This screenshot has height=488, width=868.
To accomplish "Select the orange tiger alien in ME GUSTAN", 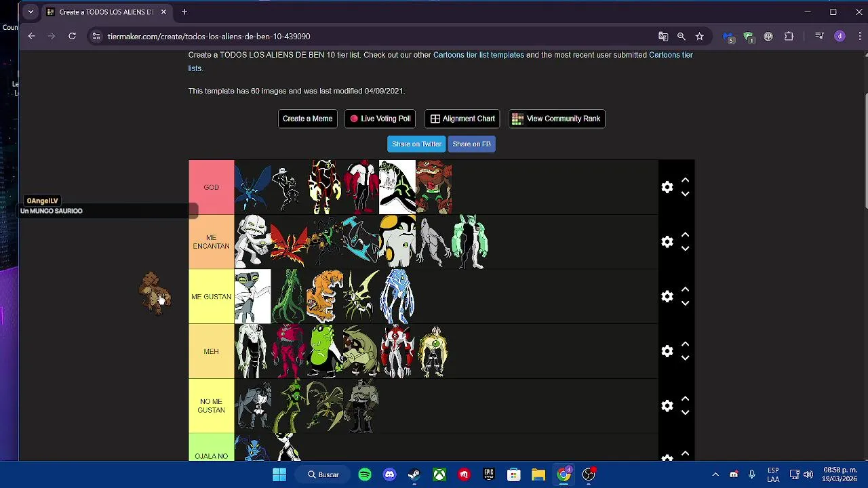I will pos(325,296).
